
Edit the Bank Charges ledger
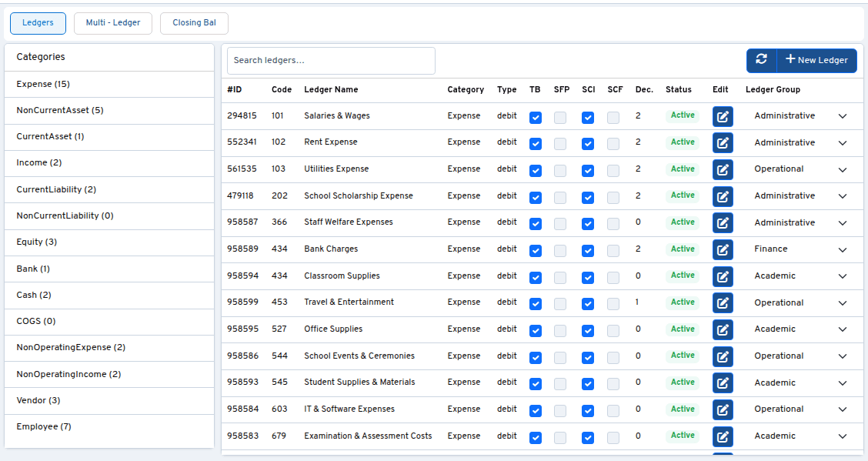coord(723,249)
